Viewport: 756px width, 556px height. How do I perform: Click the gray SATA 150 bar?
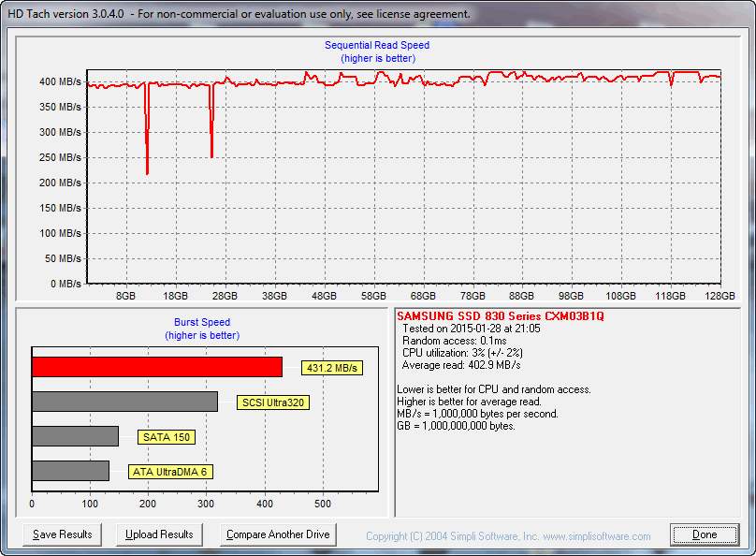(75, 436)
